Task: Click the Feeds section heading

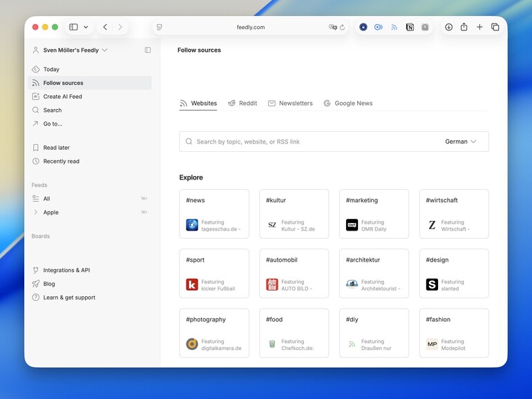Action: point(39,185)
